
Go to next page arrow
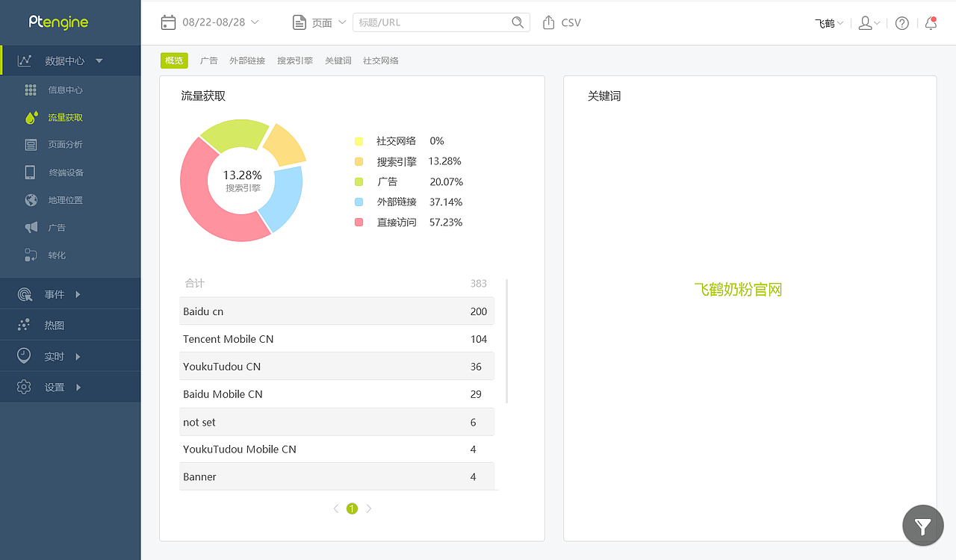pos(369,508)
